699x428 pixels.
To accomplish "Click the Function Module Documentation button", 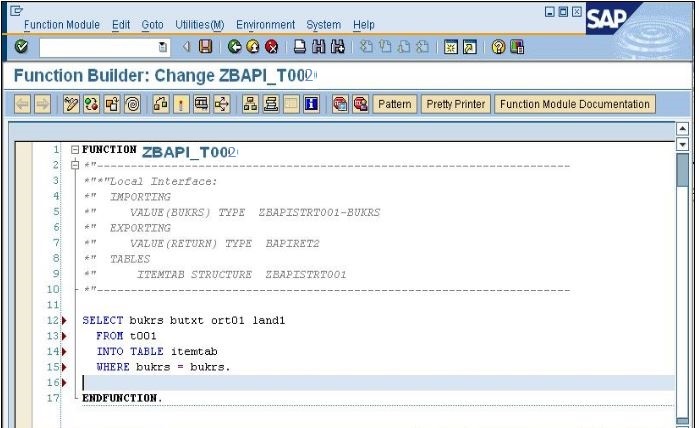I will pyautogui.click(x=575, y=104).
